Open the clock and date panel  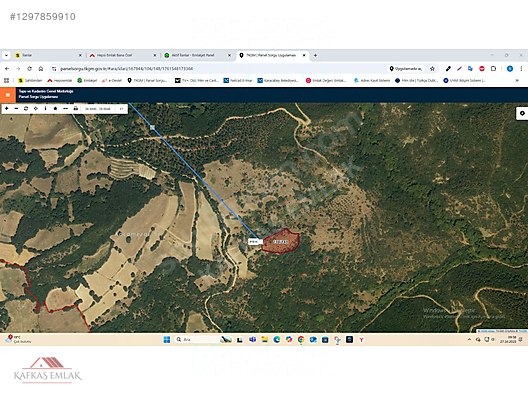(x=507, y=339)
